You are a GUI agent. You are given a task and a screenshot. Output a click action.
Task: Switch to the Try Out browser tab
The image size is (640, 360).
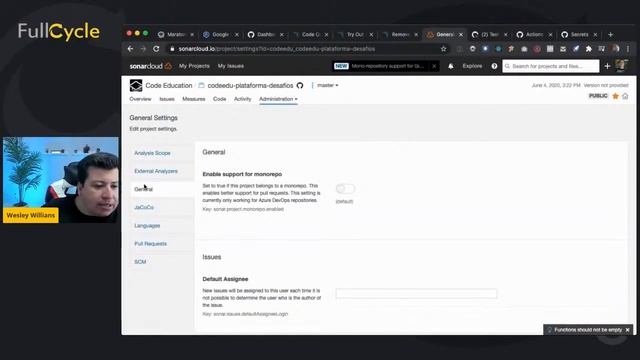tap(354, 35)
